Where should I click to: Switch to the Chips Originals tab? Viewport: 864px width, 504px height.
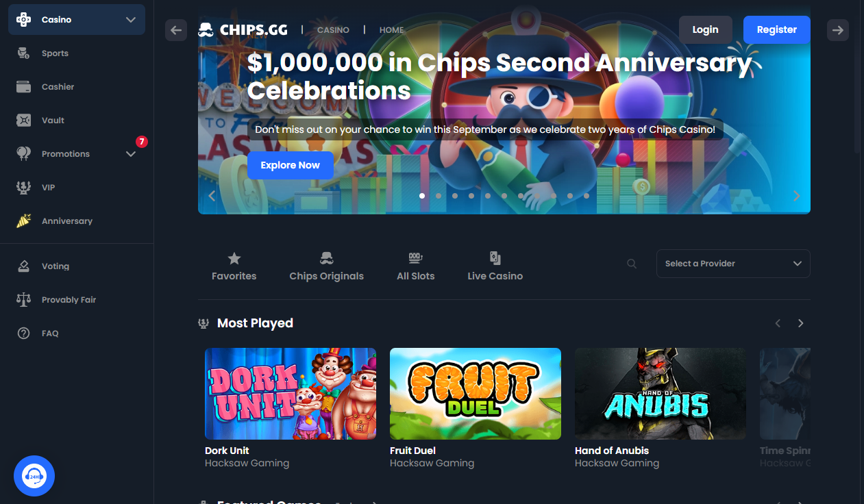tap(326, 266)
